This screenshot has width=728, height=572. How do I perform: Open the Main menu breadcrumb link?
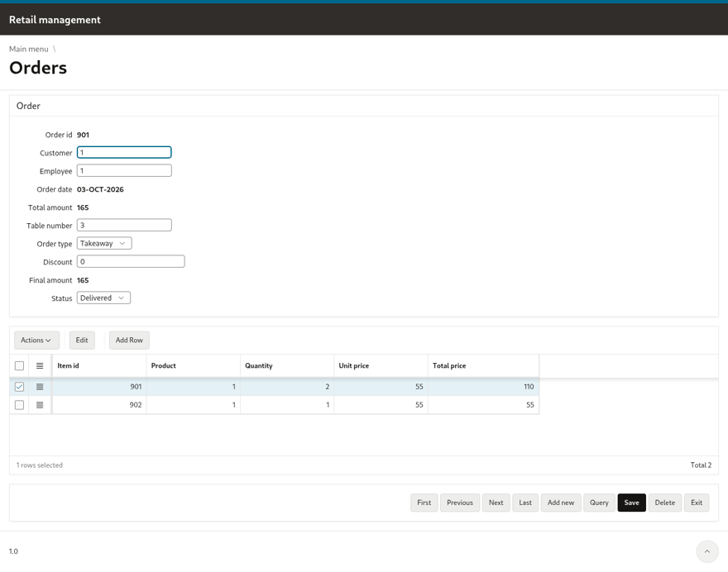point(29,49)
